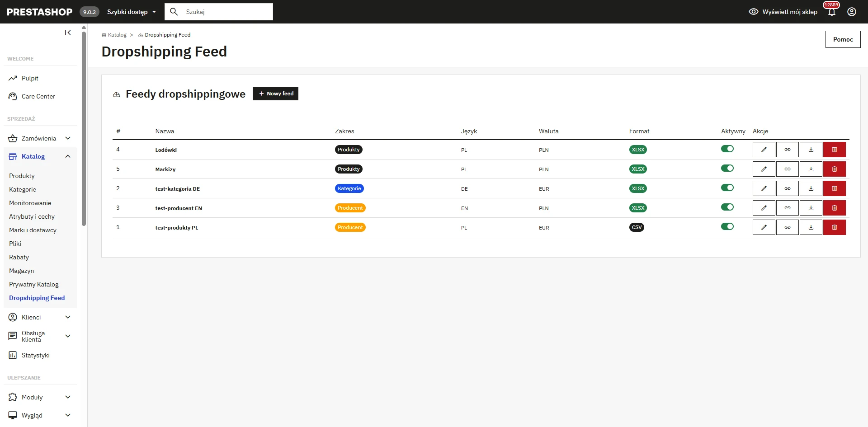Toggle test-kategoria DE feed active state
This screenshot has width=868, height=427.
click(x=727, y=188)
